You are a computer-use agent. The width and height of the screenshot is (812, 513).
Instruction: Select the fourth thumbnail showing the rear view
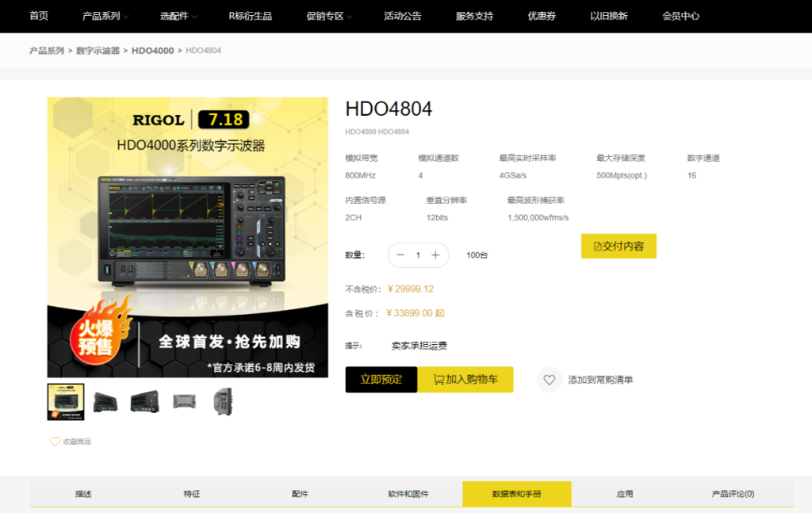click(x=184, y=401)
